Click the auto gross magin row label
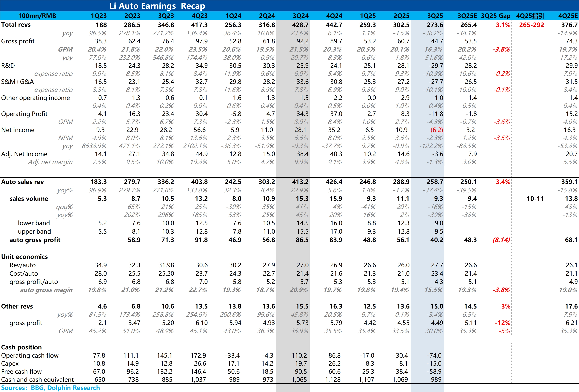This screenshot has width=579, height=392. 46,290
